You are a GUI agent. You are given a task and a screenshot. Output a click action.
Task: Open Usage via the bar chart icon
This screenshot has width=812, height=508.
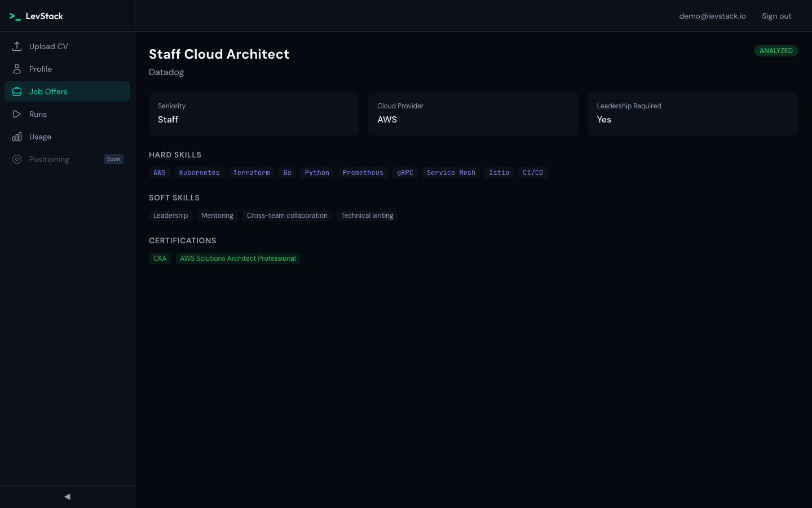17,137
